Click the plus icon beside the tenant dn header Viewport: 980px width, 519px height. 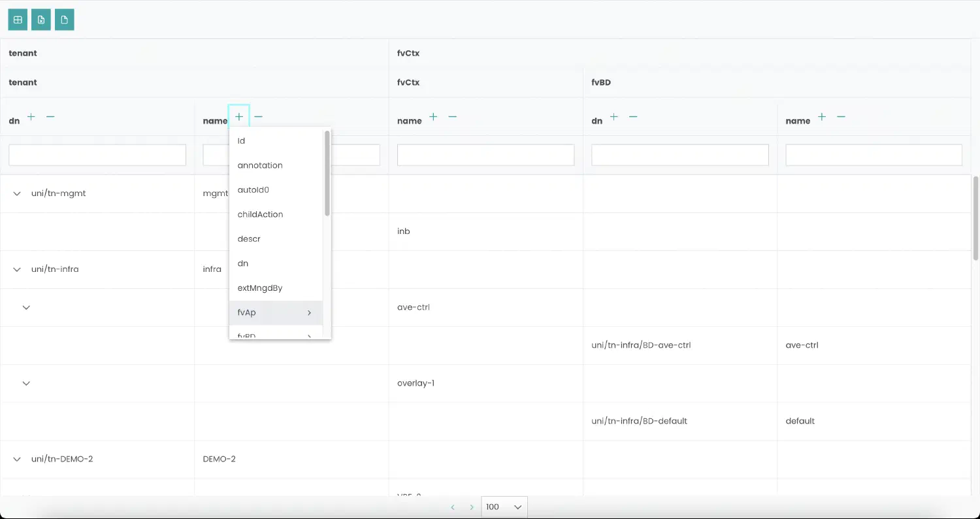point(31,116)
